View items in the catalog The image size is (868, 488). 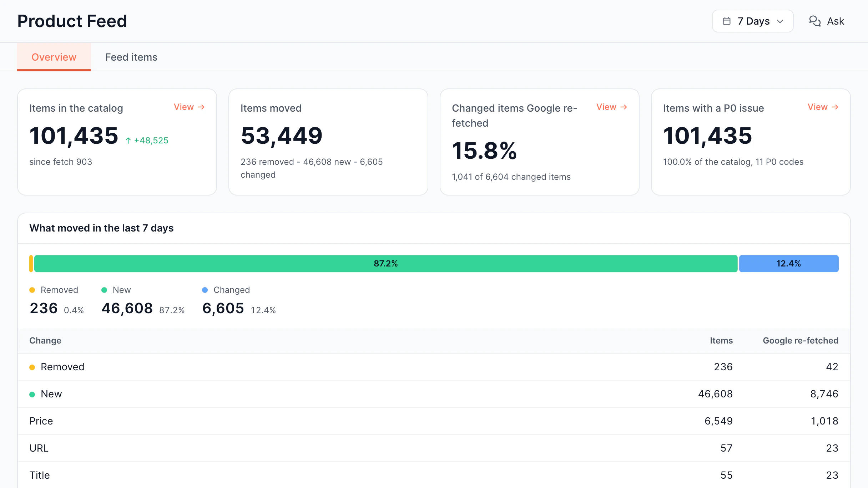tap(189, 107)
